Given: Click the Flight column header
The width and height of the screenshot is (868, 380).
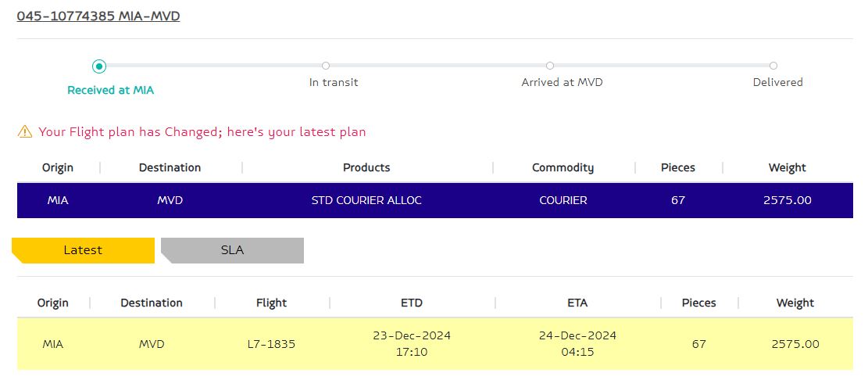Looking at the screenshot, I should point(271,303).
